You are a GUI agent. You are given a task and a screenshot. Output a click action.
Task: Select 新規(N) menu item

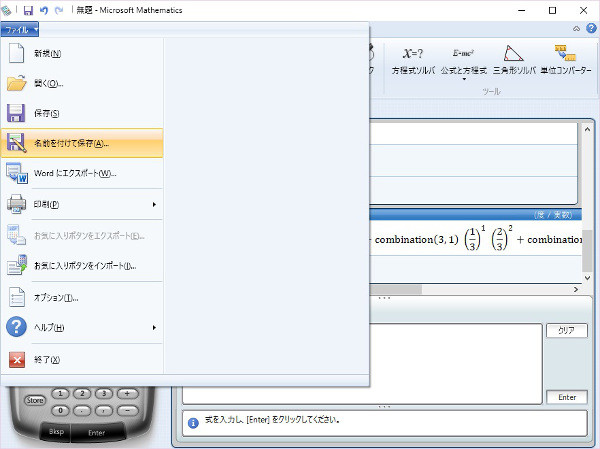point(82,53)
